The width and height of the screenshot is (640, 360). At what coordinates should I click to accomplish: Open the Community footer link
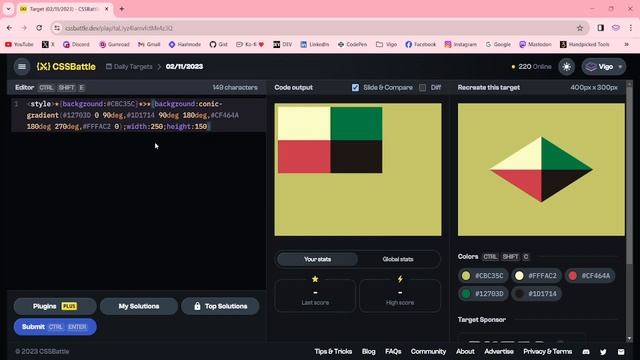(x=428, y=351)
